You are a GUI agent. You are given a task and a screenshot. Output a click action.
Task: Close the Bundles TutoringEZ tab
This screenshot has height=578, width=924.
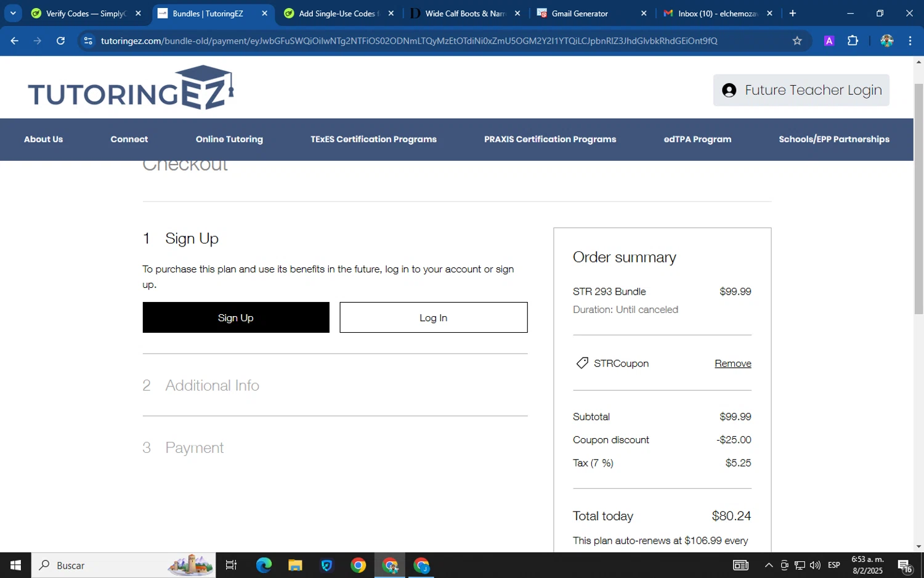pyautogui.click(x=265, y=13)
